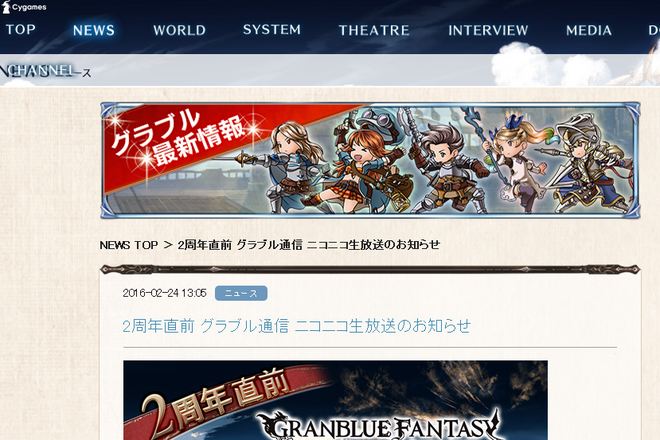Image resolution: width=660 pixels, height=440 pixels.
Task: Open the 2周年直前 article title link
Action: [296, 326]
